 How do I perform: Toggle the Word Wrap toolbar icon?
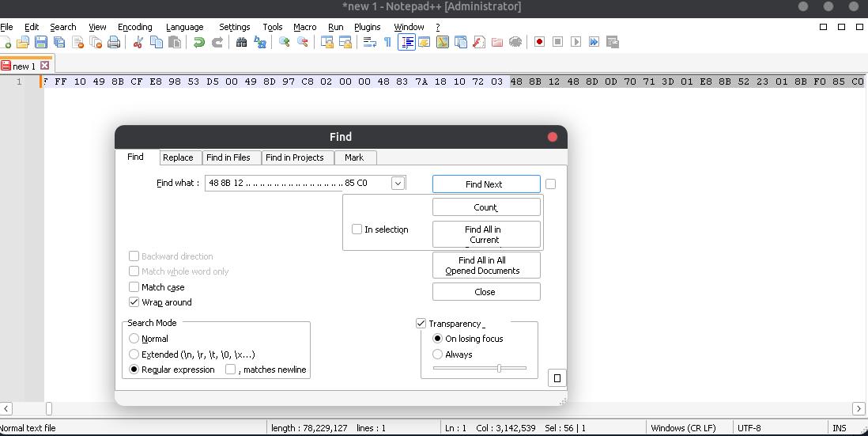coord(370,42)
